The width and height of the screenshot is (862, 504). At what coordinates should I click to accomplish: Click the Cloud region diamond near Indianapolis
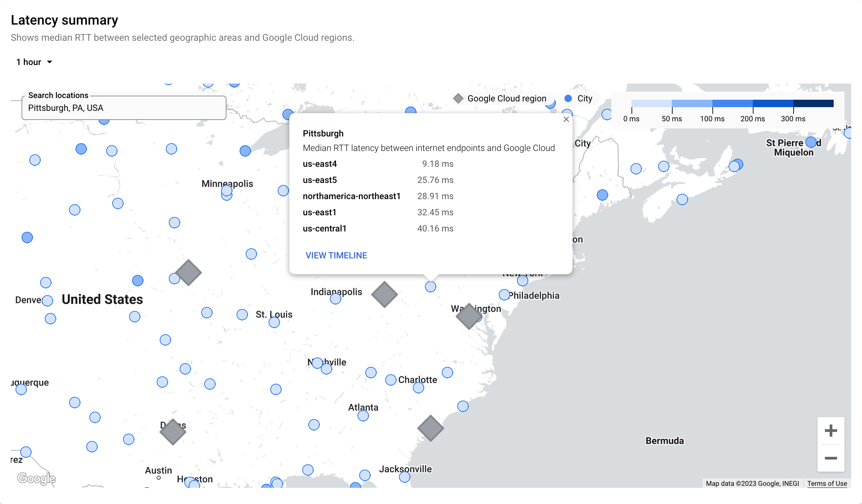click(384, 294)
